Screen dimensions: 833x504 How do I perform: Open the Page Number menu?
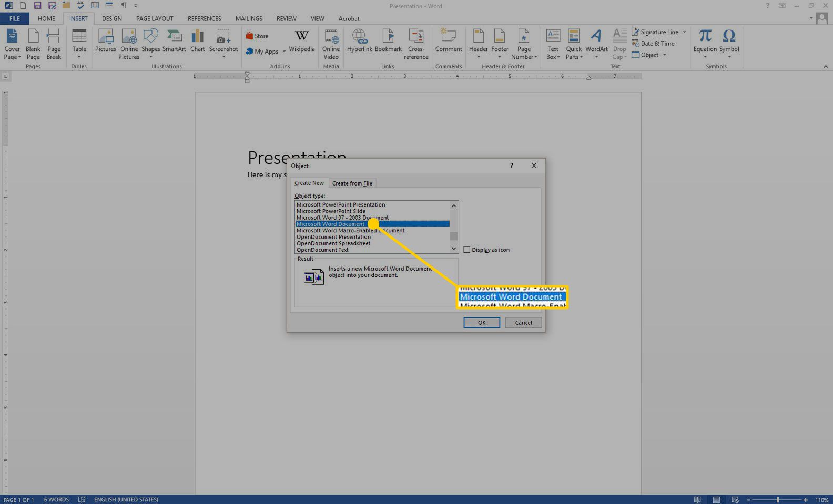(524, 45)
